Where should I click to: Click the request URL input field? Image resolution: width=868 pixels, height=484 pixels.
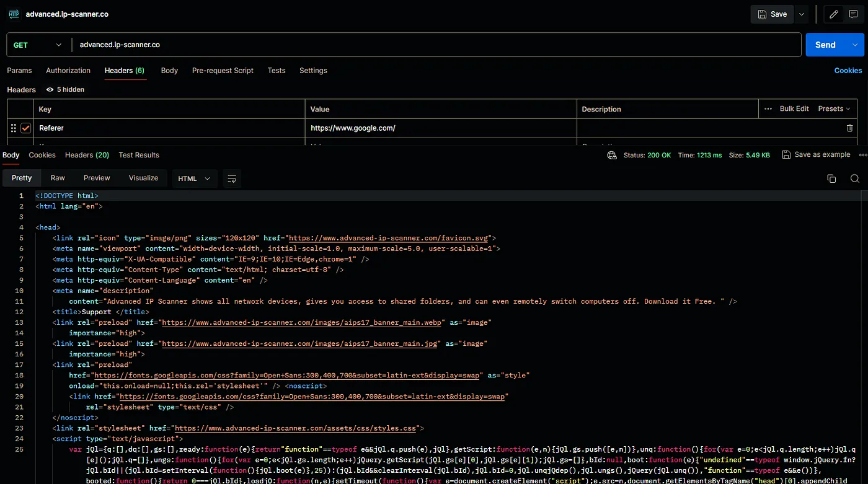click(x=434, y=45)
